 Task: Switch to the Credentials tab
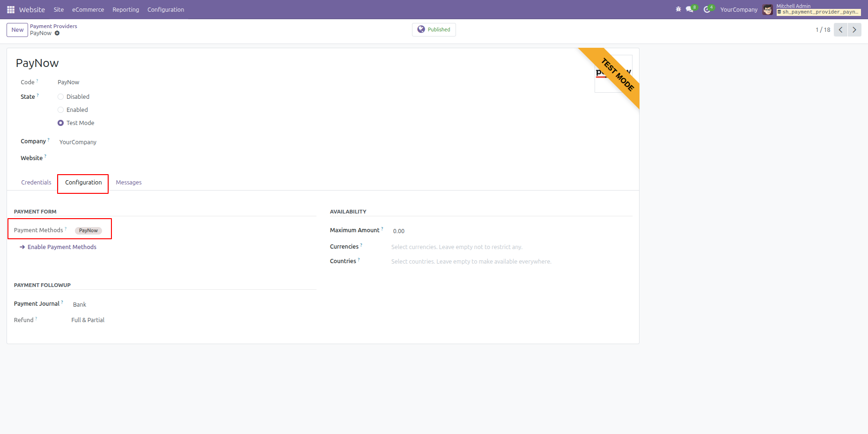(x=36, y=183)
